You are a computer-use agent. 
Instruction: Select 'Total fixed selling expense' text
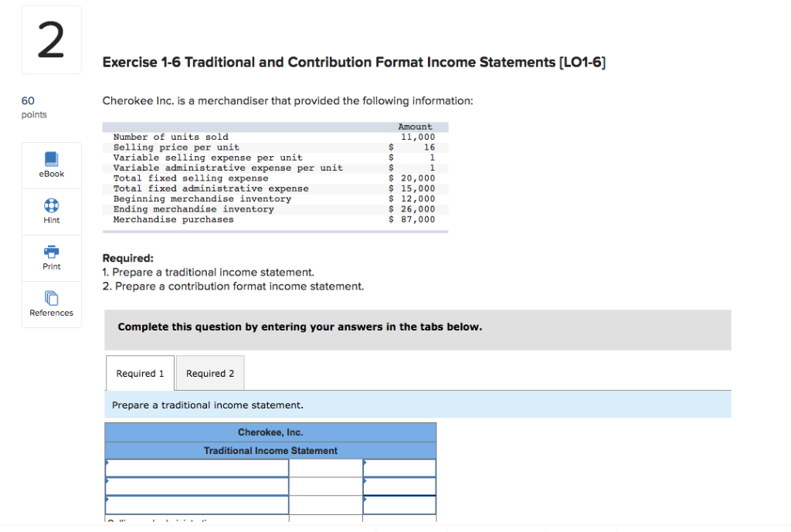coord(191,178)
